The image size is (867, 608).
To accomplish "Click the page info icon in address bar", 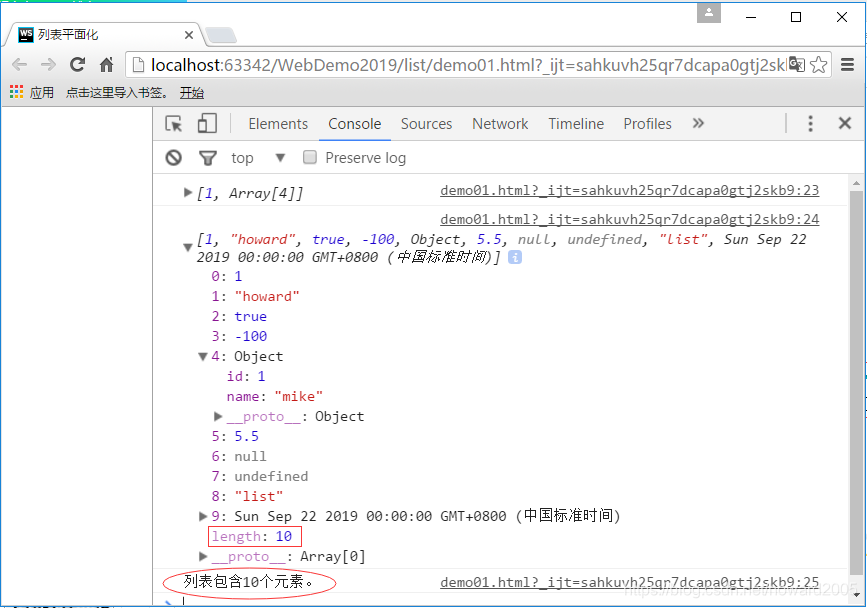I will point(138,65).
